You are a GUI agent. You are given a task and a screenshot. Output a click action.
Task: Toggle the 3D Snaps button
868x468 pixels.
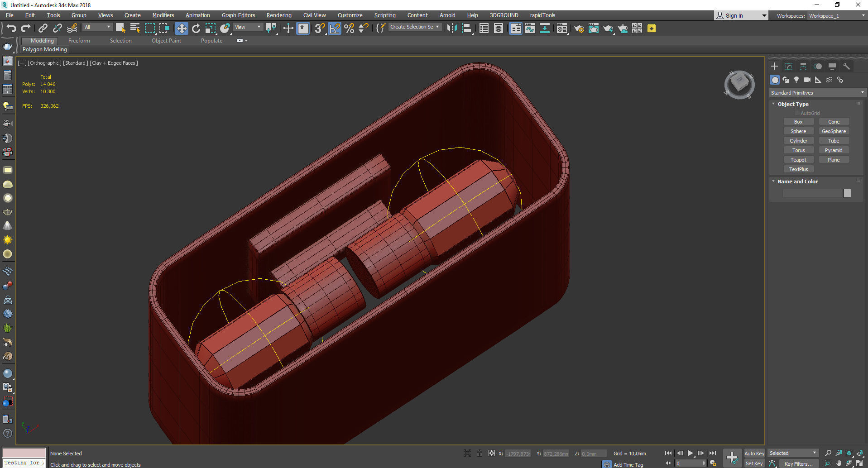point(320,29)
